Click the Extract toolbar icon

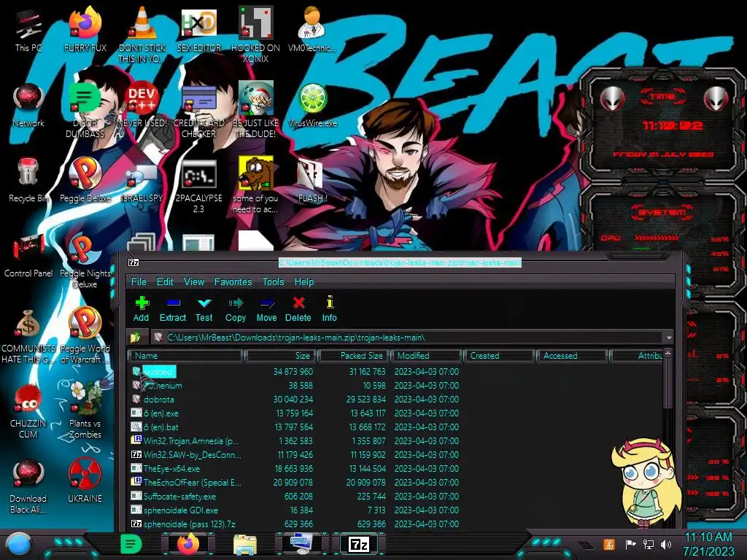pyautogui.click(x=172, y=308)
